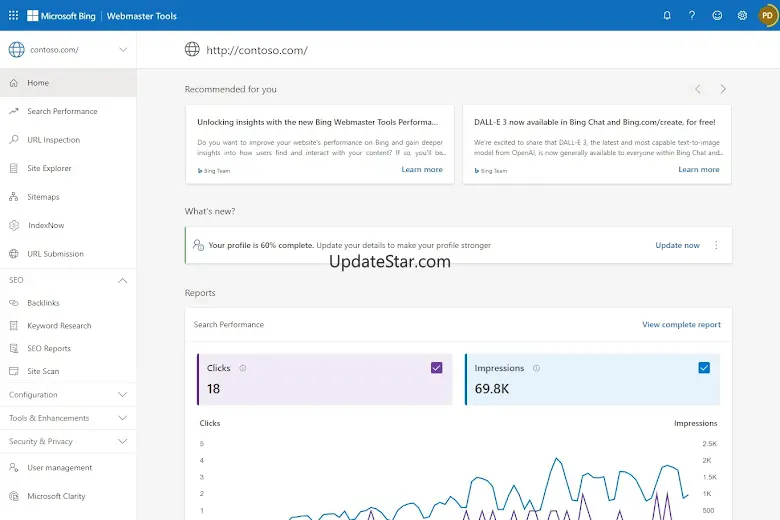Click the info icon next to Clicks
The image size is (780, 520).
coord(243,368)
